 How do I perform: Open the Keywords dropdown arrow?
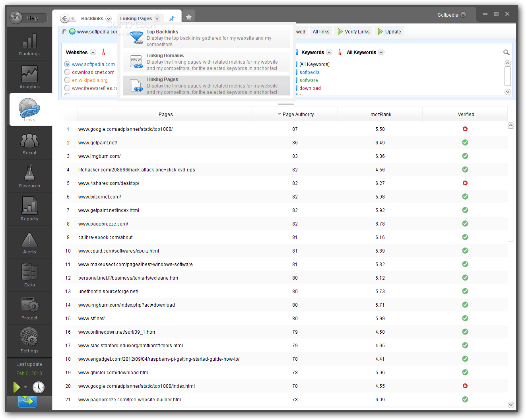[329, 52]
